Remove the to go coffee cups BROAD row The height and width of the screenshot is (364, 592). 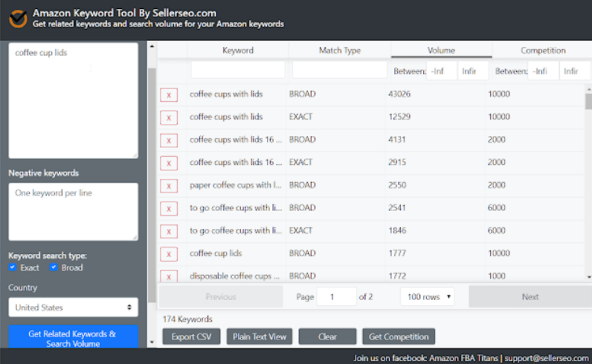[169, 209]
